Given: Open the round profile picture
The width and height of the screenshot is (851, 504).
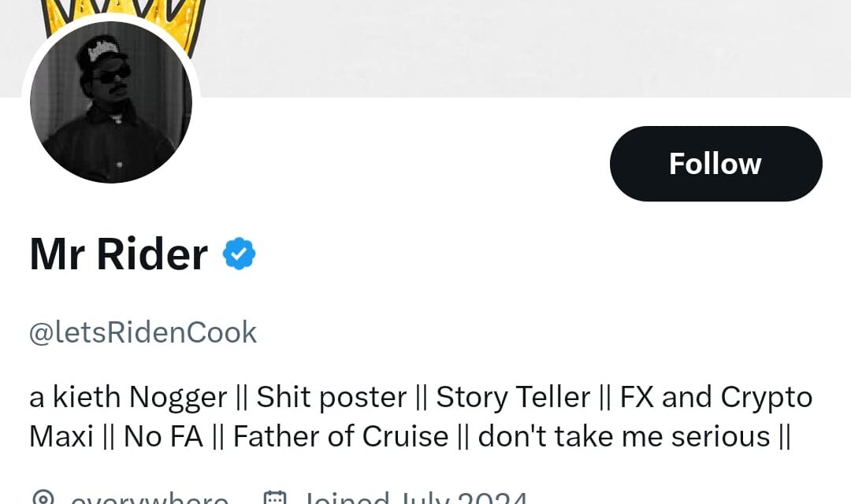Looking at the screenshot, I should click(x=111, y=102).
